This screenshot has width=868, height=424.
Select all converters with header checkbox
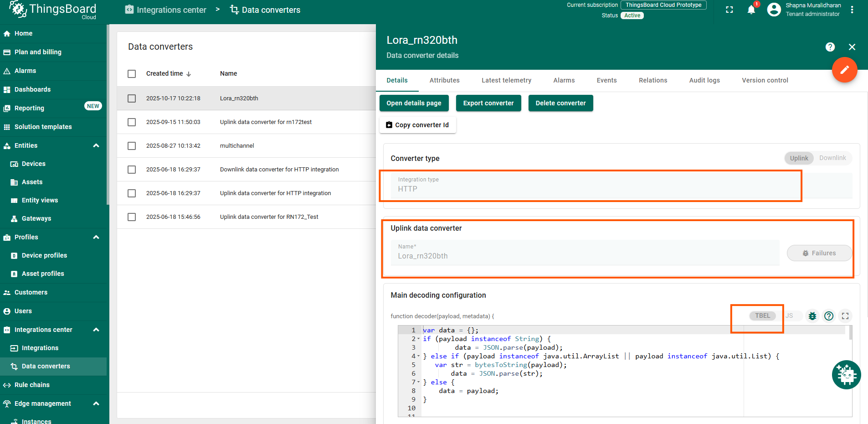coord(132,74)
